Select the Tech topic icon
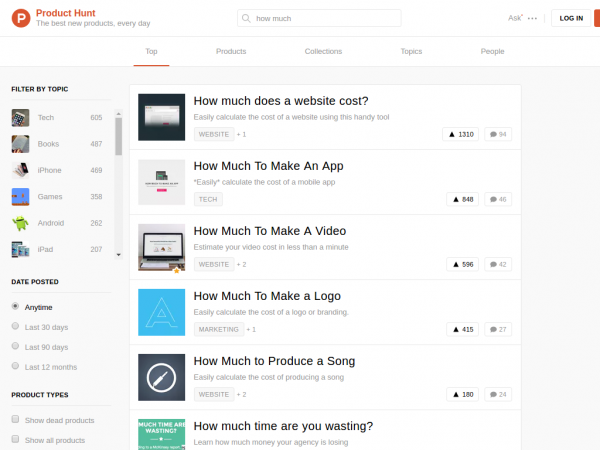 pyautogui.click(x=20, y=118)
